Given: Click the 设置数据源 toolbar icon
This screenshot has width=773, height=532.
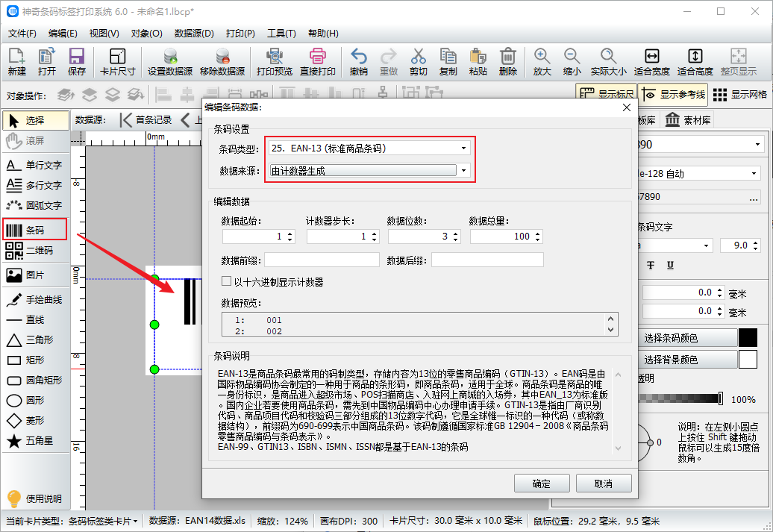Looking at the screenshot, I should 170,62.
